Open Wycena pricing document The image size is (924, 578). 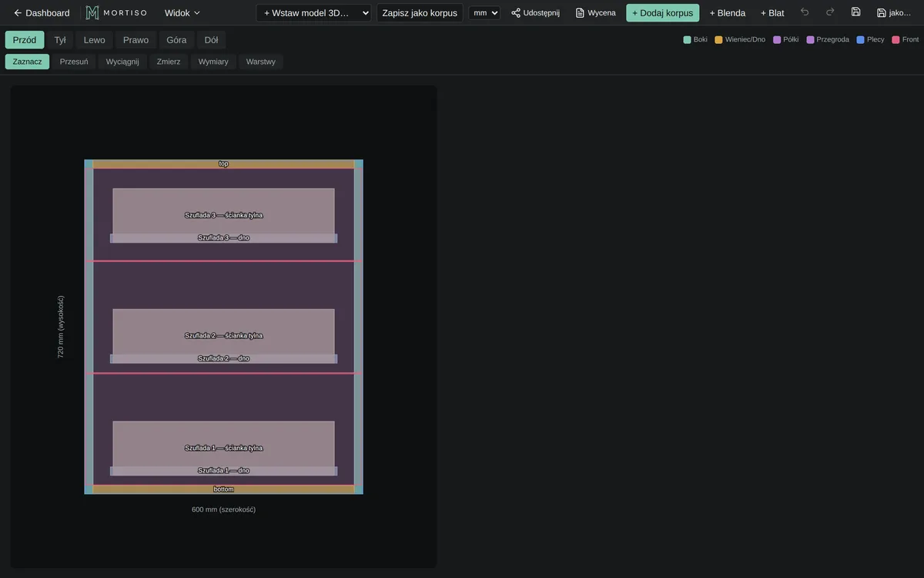596,12
